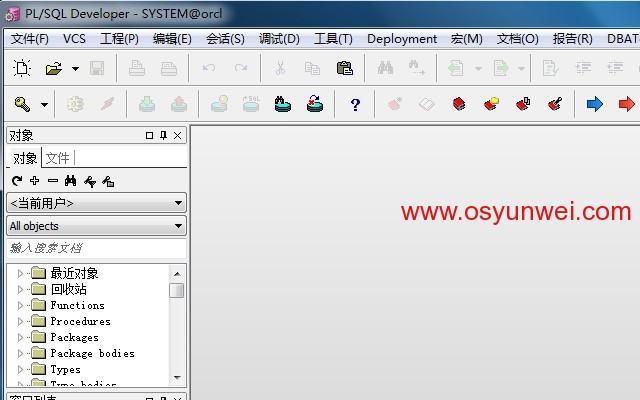The width and height of the screenshot is (640, 400).
Task: Click the blue right arrow icon
Action: click(x=595, y=104)
